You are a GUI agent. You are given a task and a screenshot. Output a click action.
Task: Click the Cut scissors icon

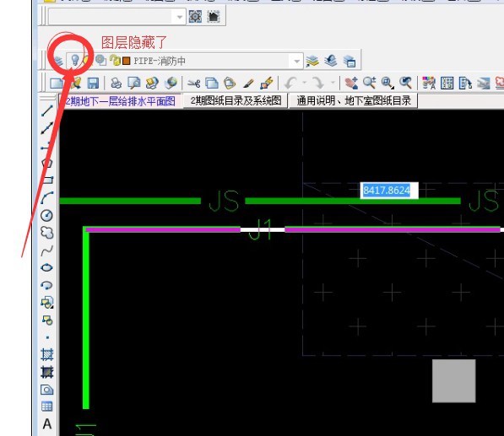pyautogui.click(x=193, y=83)
